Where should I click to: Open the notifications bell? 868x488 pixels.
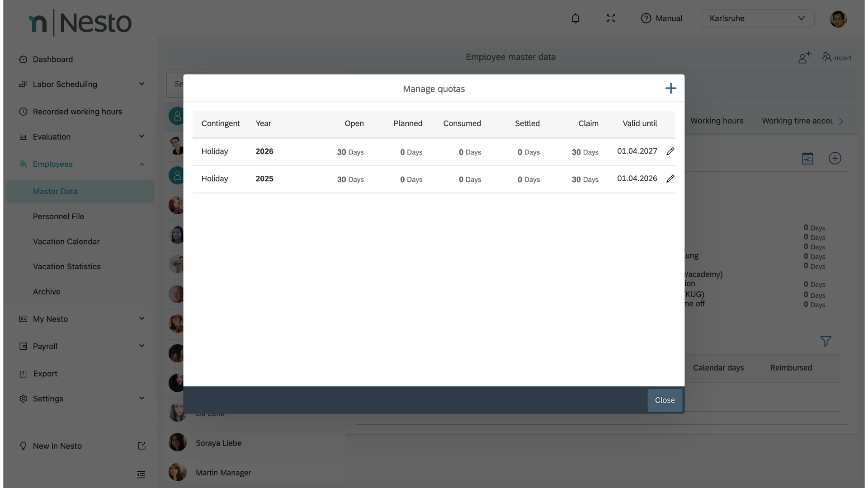point(575,19)
